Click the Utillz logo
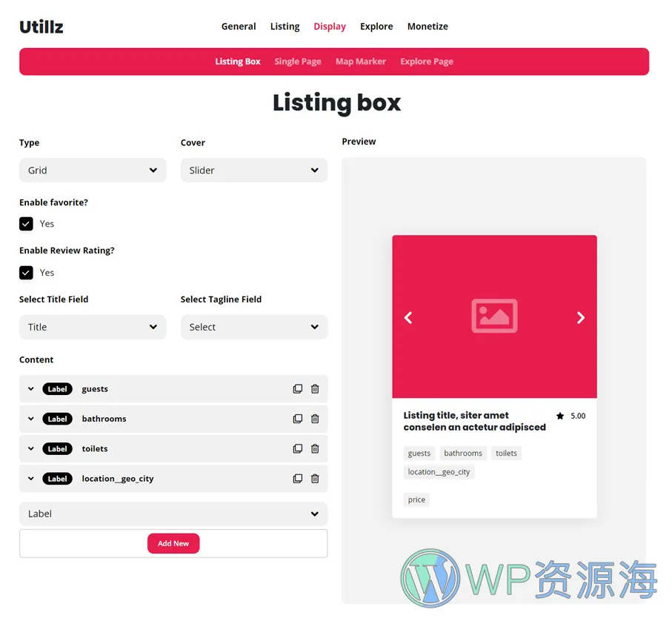672x624 pixels. tap(41, 27)
